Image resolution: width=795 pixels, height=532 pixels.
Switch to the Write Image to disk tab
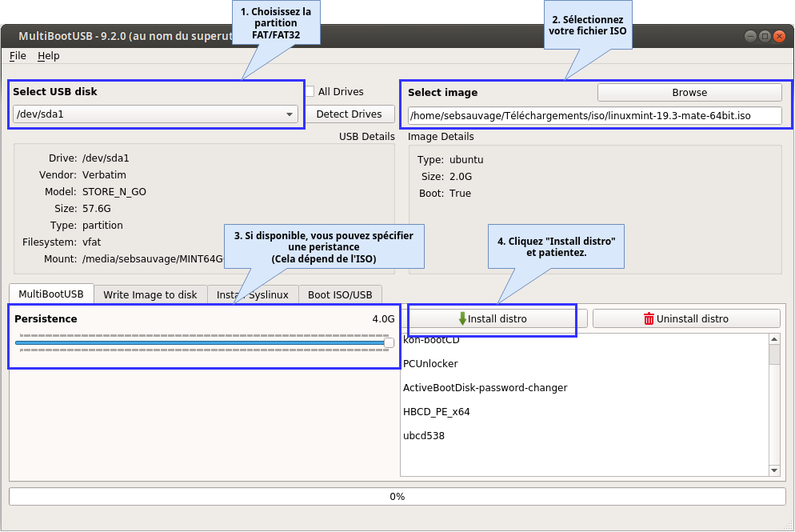(x=150, y=294)
